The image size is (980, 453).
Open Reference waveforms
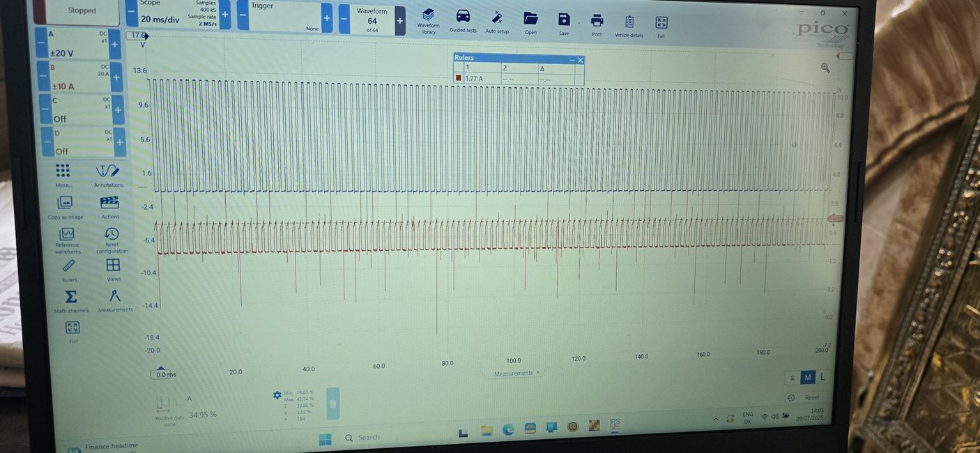[67, 240]
